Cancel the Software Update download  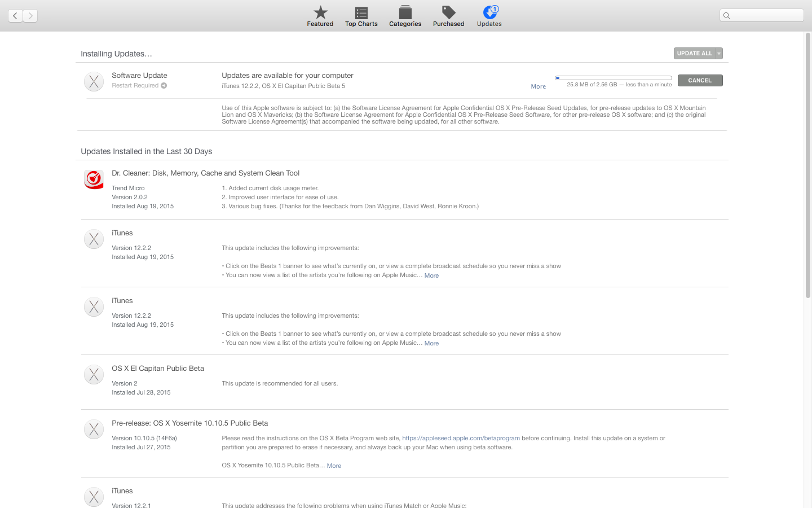tap(700, 80)
